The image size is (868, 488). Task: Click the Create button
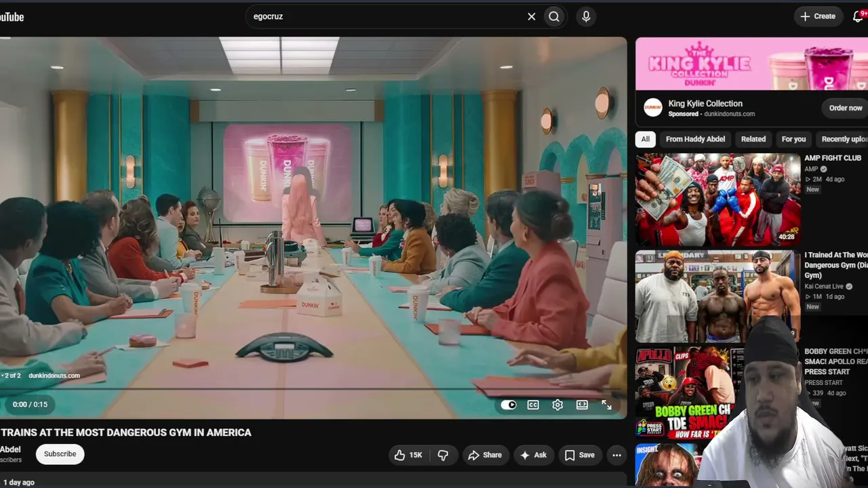pos(818,16)
